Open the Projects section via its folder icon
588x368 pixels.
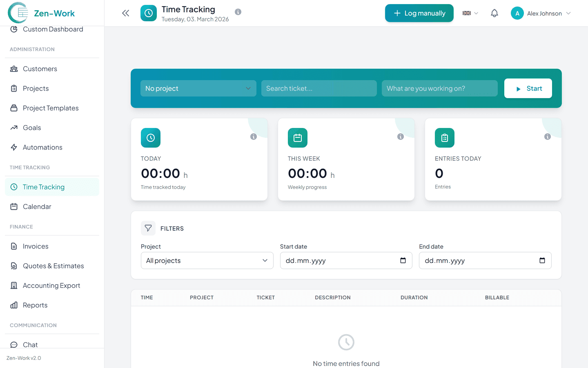point(14,88)
